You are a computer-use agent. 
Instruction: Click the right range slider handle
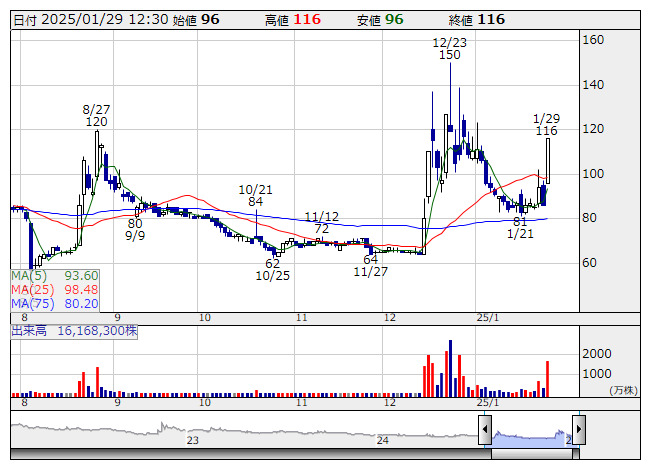(x=577, y=431)
